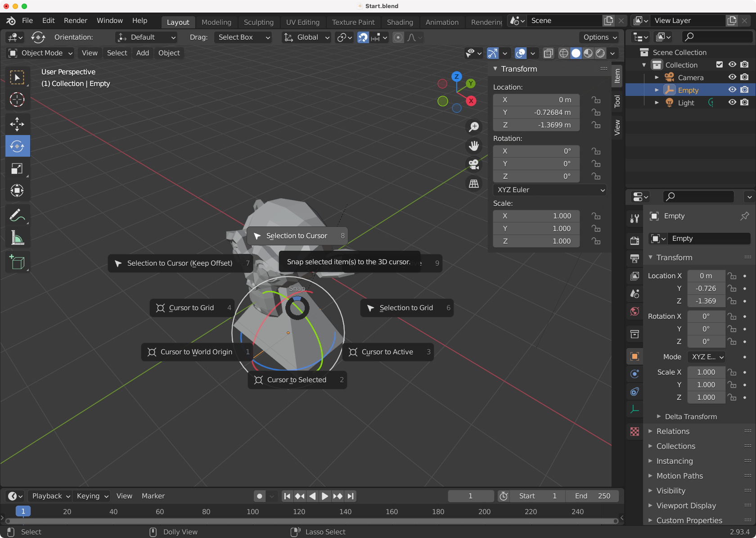Screen dimensions: 756x538
Task: Activate the Annotate pencil tool
Action: coord(17,215)
